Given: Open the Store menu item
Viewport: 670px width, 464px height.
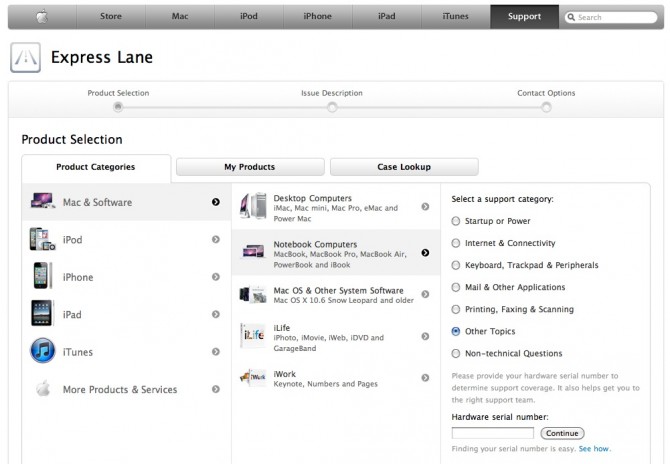Looking at the screenshot, I should 111,17.
